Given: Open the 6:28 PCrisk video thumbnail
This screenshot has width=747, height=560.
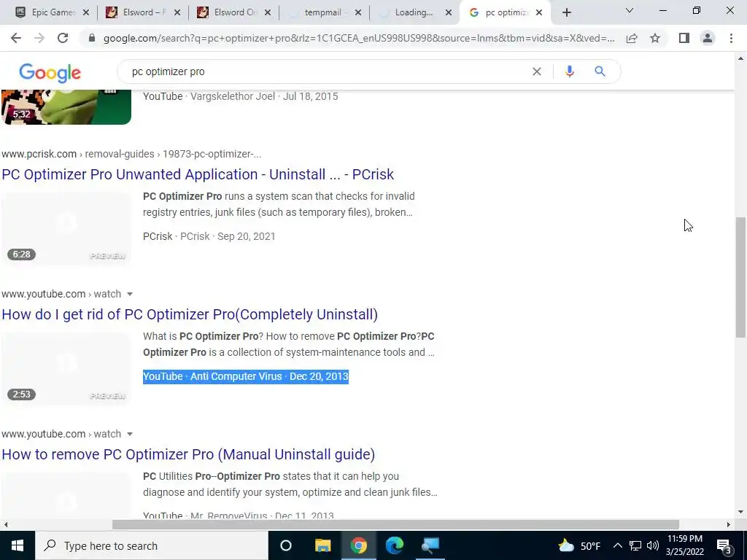Looking at the screenshot, I should pyautogui.click(x=66, y=229).
